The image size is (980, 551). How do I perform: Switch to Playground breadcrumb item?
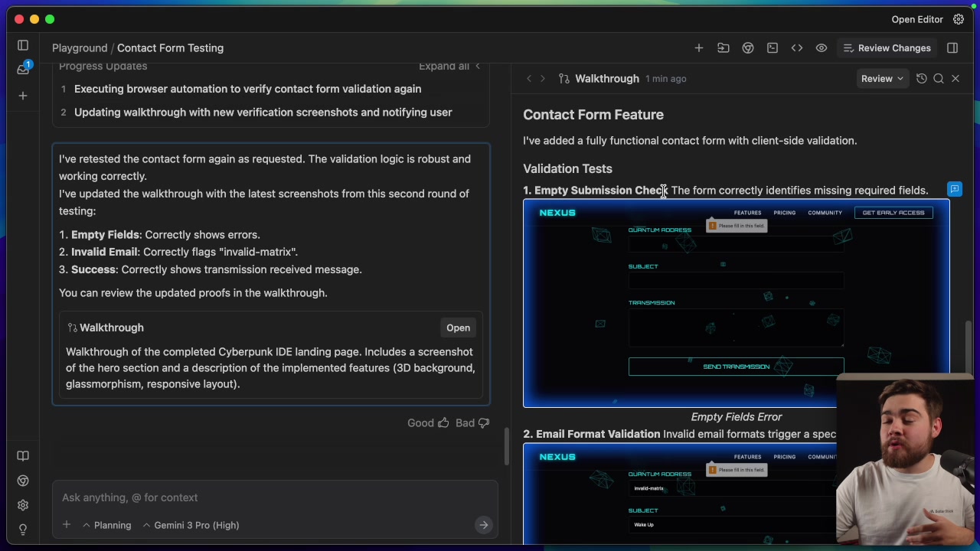coord(80,47)
